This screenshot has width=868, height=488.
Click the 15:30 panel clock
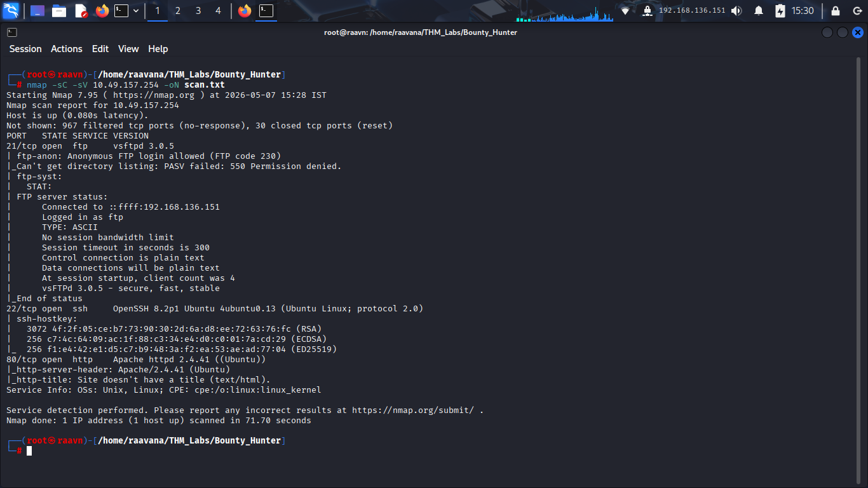(x=803, y=11)
